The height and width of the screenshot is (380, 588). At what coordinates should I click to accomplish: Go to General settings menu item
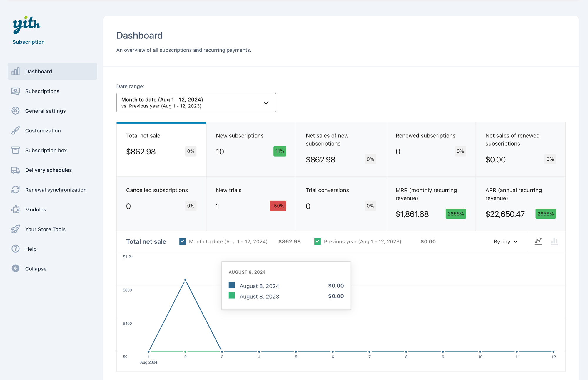pyautogui.click(x=45, y=111)
